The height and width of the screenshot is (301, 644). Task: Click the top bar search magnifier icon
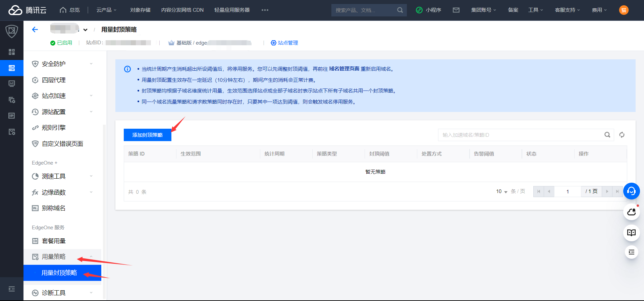[400, 10]
